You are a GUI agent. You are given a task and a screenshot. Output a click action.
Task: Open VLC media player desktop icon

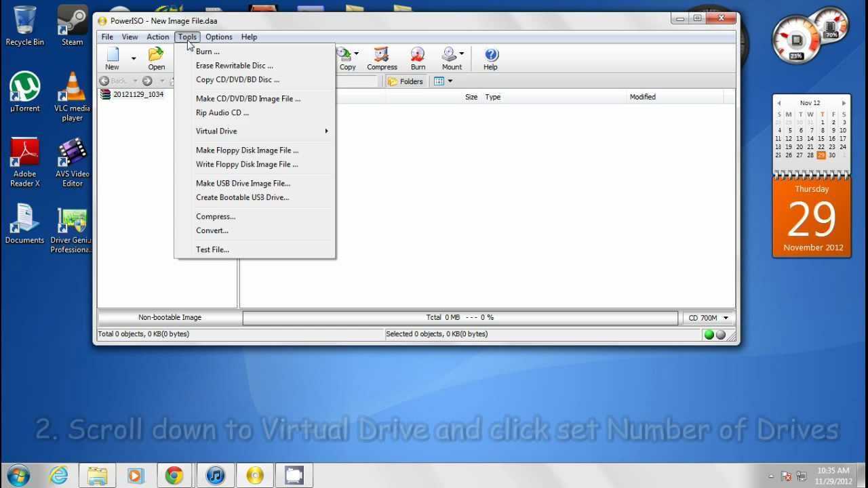[73, 97]
